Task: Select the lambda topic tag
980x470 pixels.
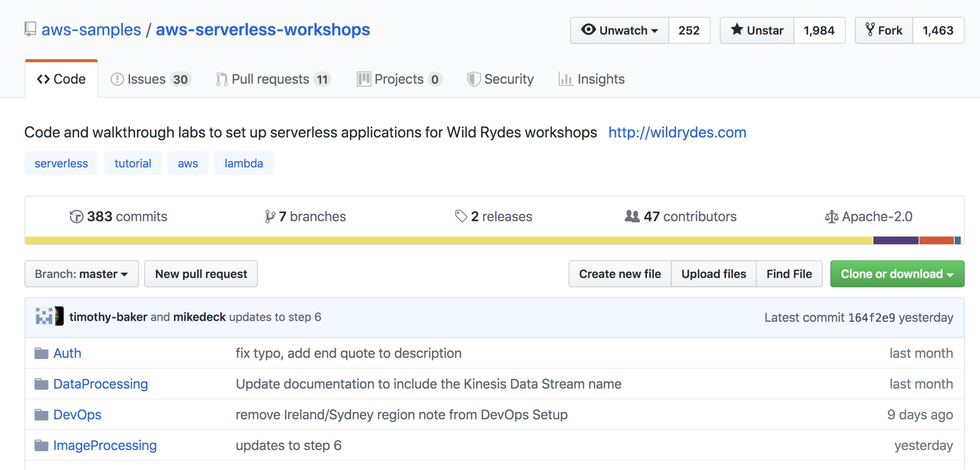Action: tap(243, 163)
